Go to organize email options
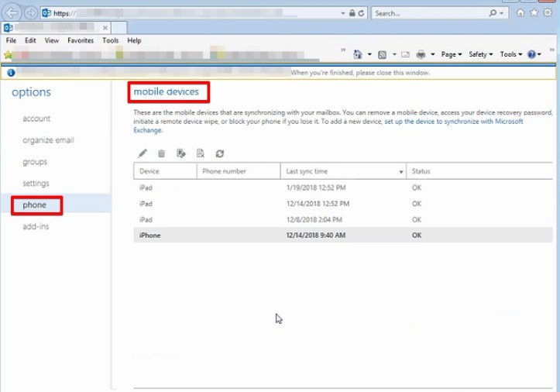The height and width of the screenshot is (392, 560). 48,140
